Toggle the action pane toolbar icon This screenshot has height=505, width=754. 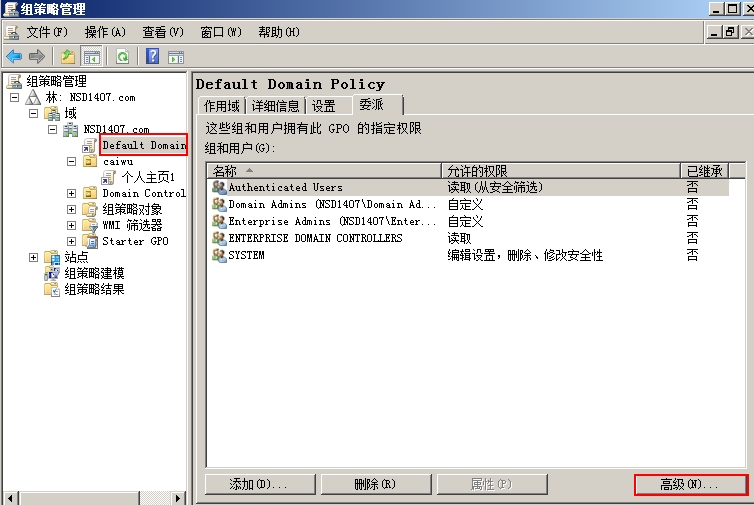(x=176, y=57)
